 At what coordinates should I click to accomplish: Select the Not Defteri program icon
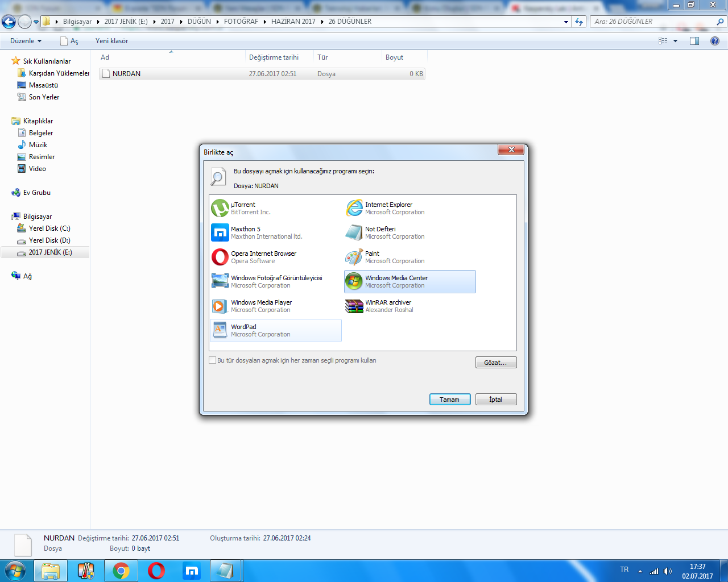coord(354,232)
